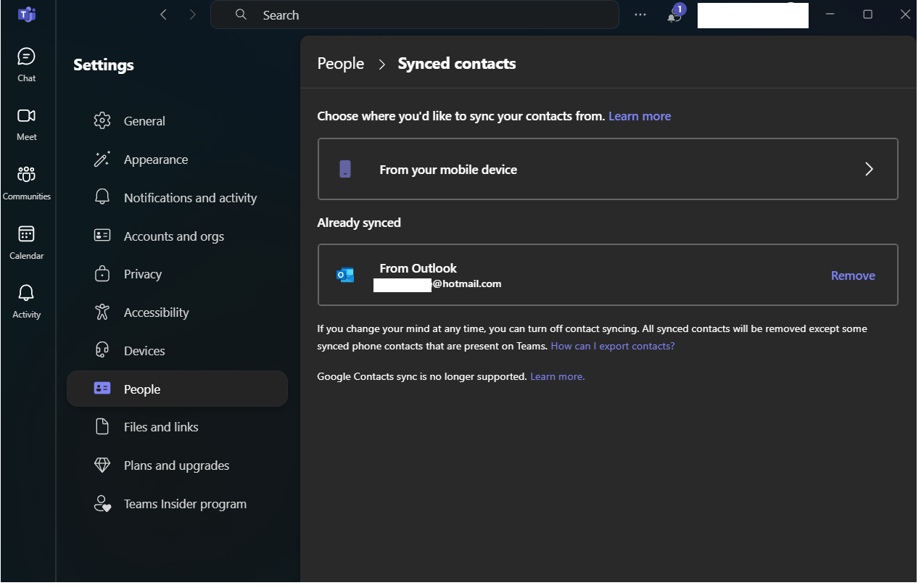Click the From Outlook label

[418, 268]
